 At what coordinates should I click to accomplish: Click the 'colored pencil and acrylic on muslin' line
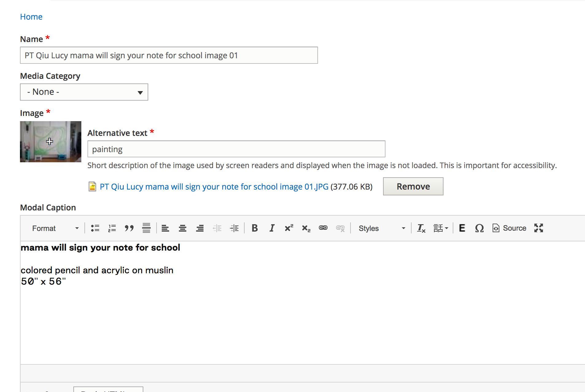tap(97, 270)
